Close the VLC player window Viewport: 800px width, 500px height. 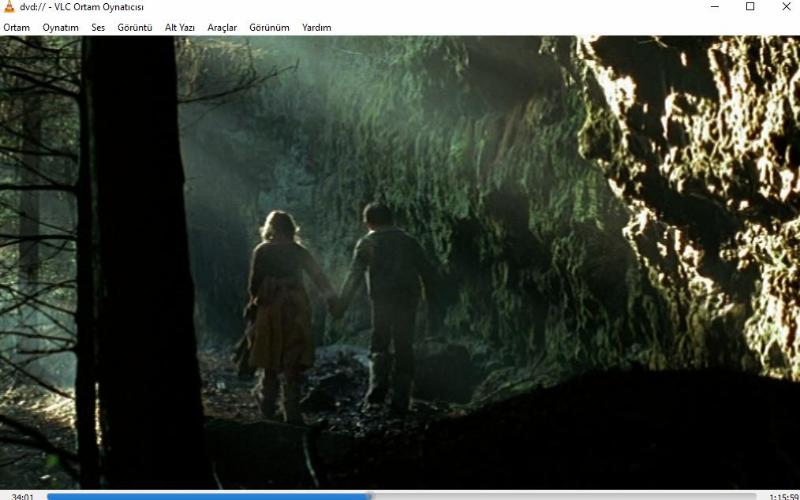785,7
